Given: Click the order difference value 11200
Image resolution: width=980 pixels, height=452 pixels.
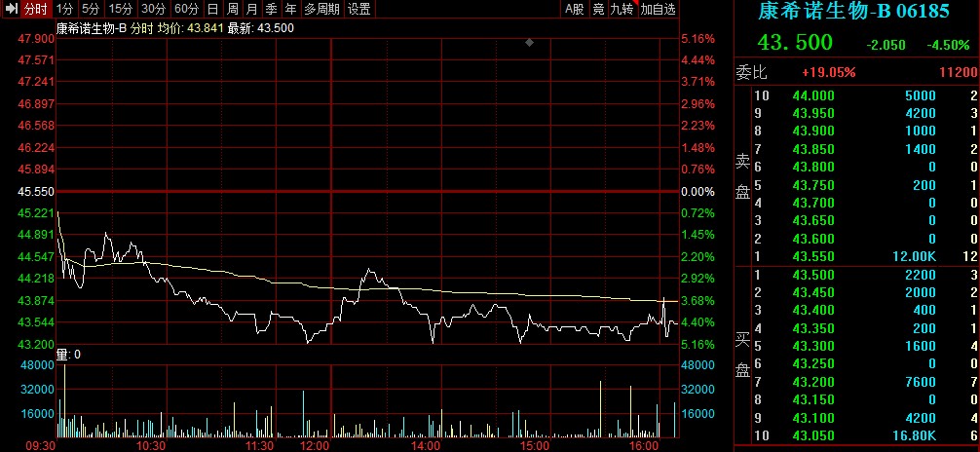Looking at the screenshot, I should coord(959,72).
